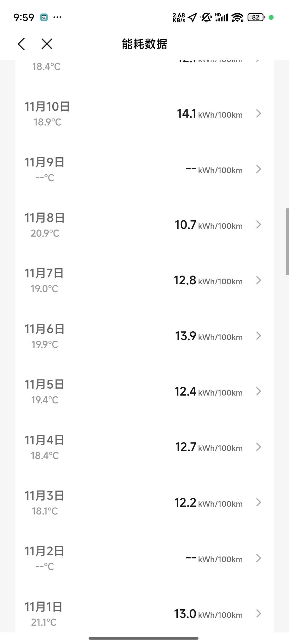The width and height of the screenshot is (289, 644).
Task: Tap the cellular signal icon
Action: [x=222, y=17]
